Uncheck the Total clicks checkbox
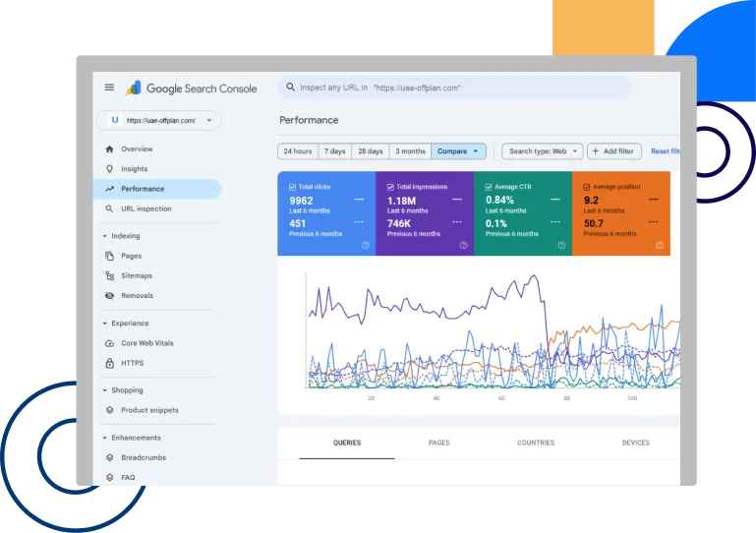The width and height of the screenshot is (756, 533). 292,186
